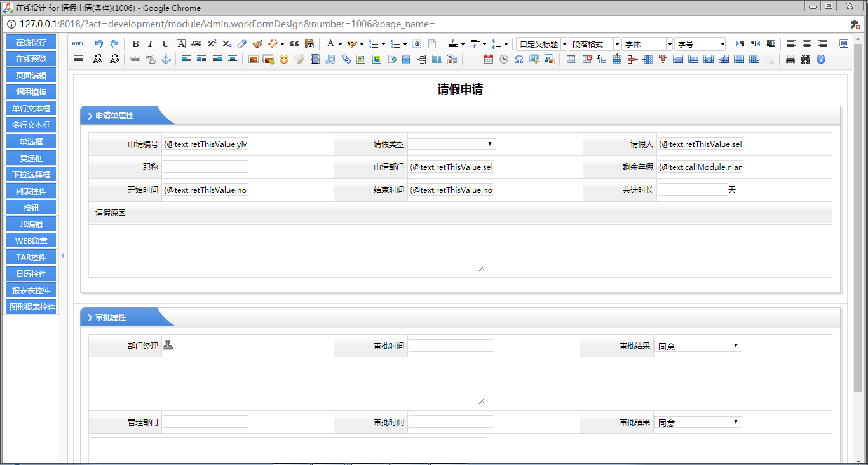Undo the last edit
The width and height of the screenshot is (868, 465).
[x=98, y=44]
